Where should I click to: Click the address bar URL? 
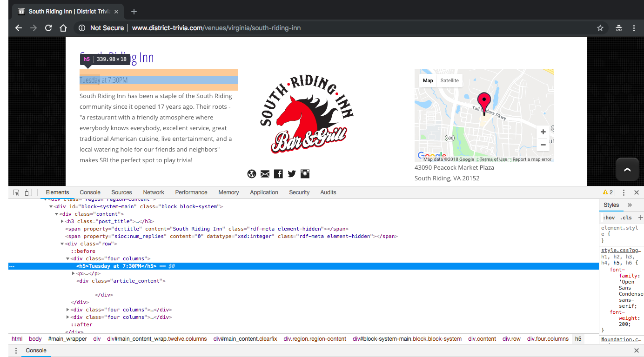tap(216, 28)
